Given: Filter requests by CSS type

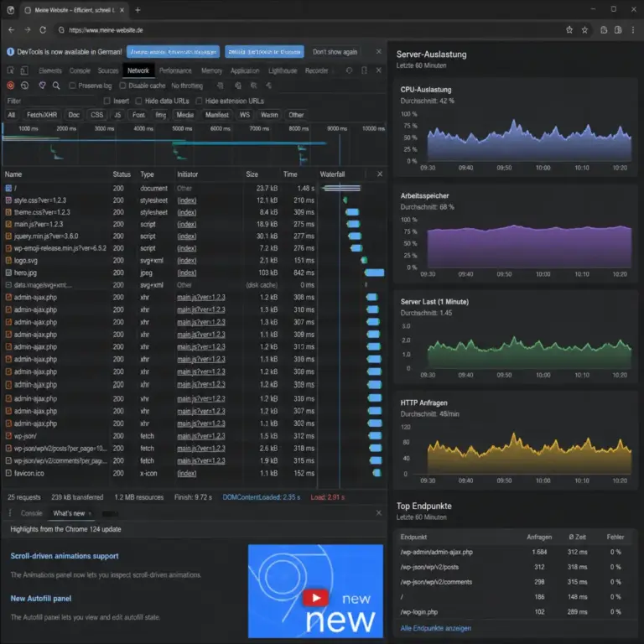Looking at the screenshot, I should (x=97, y=115).
